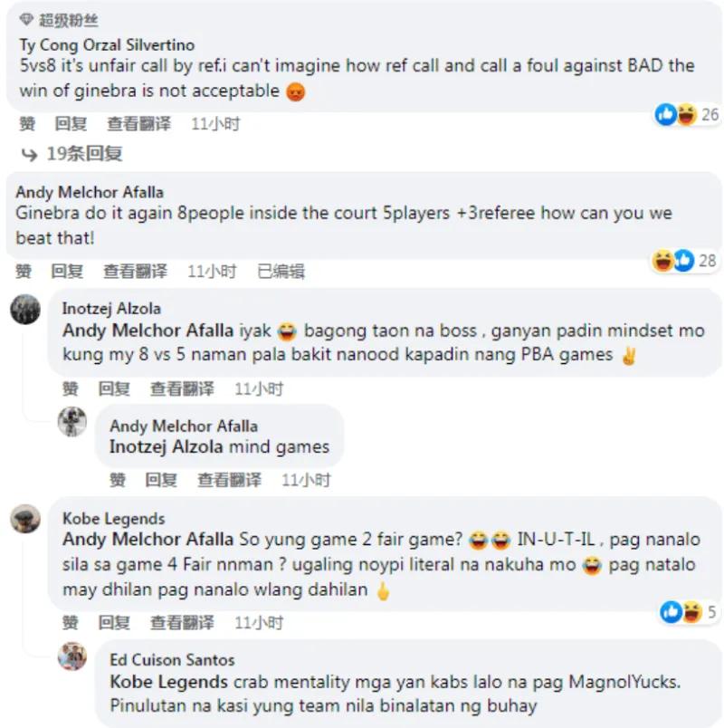This screenshot has height=728, width=724.
Task: Like Andy's 8people inside court comment
Action: coord(24,271)
